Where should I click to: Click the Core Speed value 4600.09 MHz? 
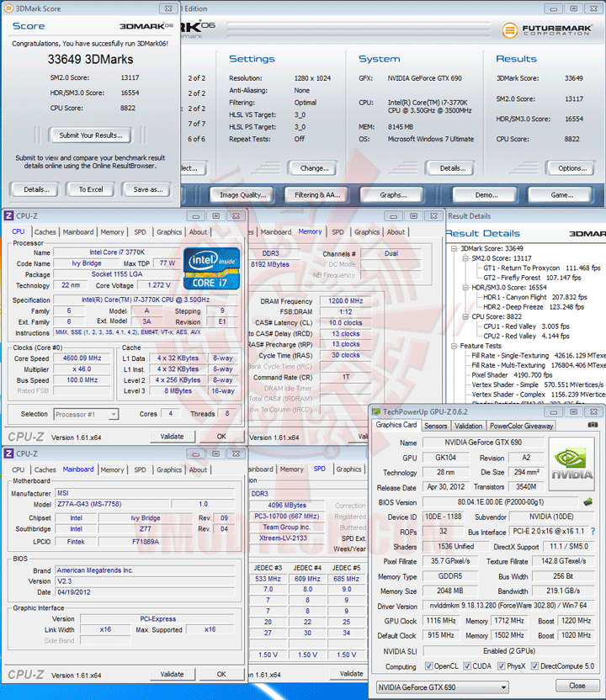pyautogui.click(x=82, y=358)
